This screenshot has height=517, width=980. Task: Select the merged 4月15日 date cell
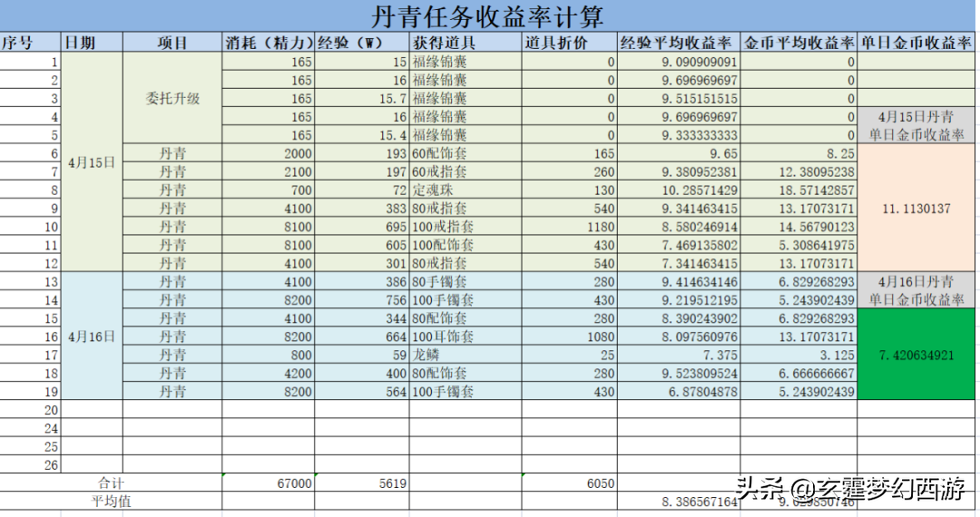[92, 162]
